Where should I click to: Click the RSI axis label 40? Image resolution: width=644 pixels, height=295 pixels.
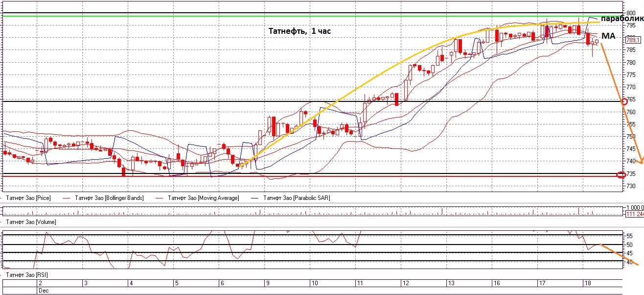pyautogui.click(x=630, y=262)
